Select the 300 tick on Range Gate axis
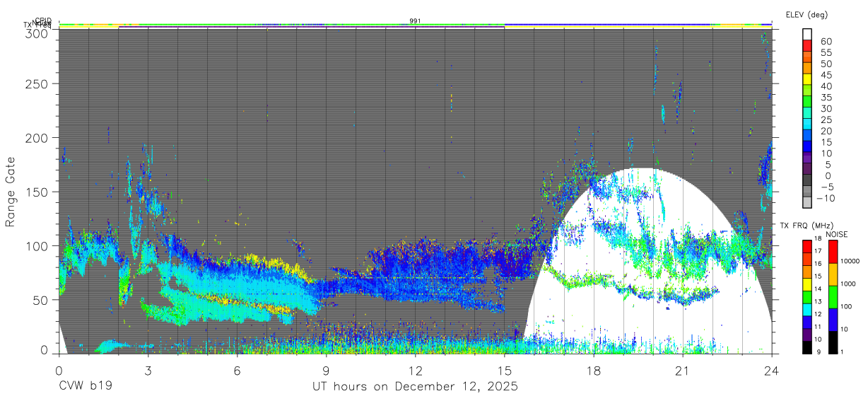This screenshot has width=868, height=401. pyautogui.click(x=37, y=33)
